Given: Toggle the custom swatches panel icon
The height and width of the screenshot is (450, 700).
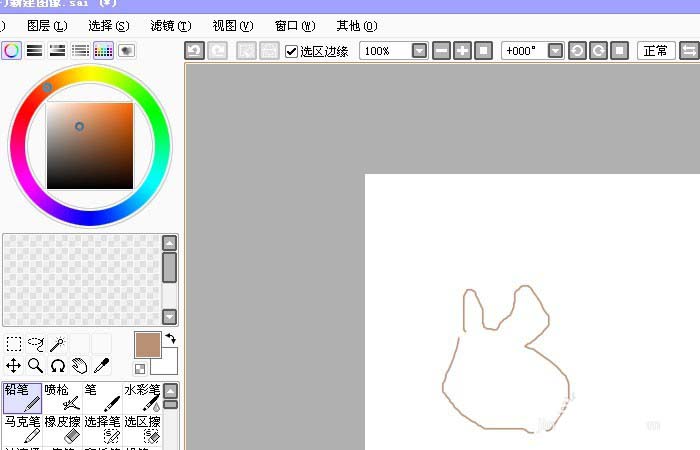Looking at the screenshot, I should [x=103, y=51].
